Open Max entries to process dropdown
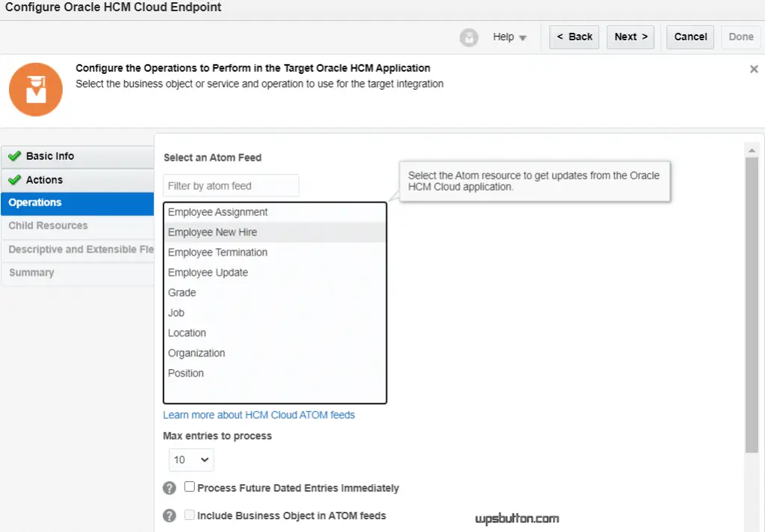Image resolution: width=765 pixels, height=532 pixels. pyautogui.click(x=191, y=460)
